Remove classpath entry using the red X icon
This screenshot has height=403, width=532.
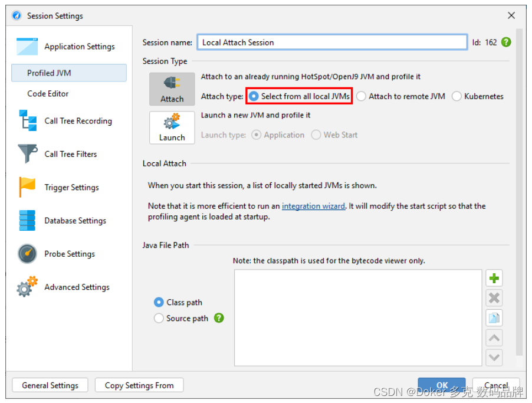coord(494,297)
